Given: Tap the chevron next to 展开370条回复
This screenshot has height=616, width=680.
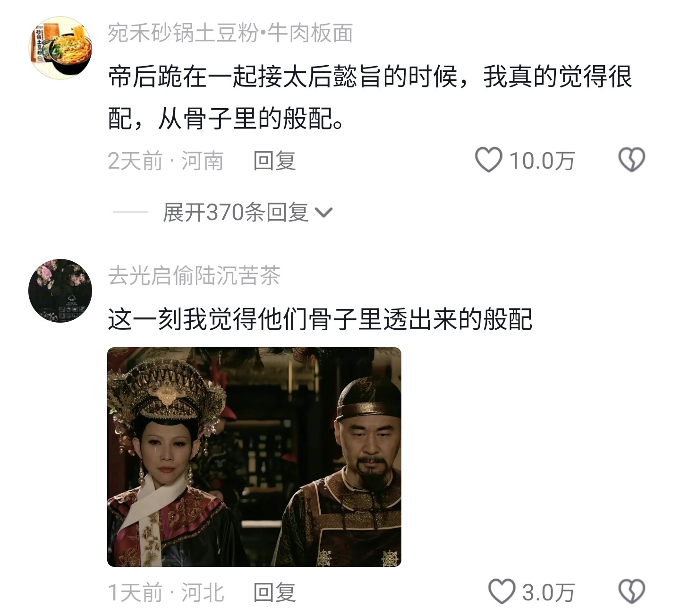Looking at the screenshot, I should [x=323, y=213].
